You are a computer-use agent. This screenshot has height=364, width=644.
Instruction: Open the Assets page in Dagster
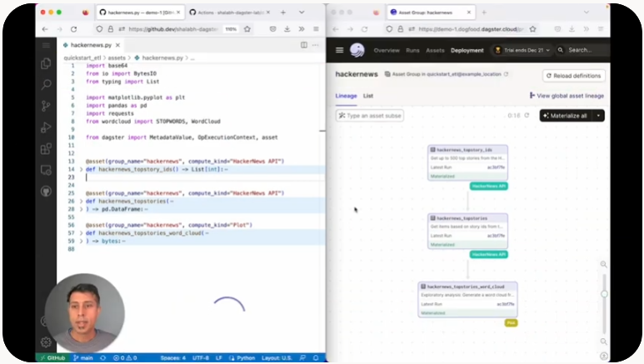[x=435, y=51]
